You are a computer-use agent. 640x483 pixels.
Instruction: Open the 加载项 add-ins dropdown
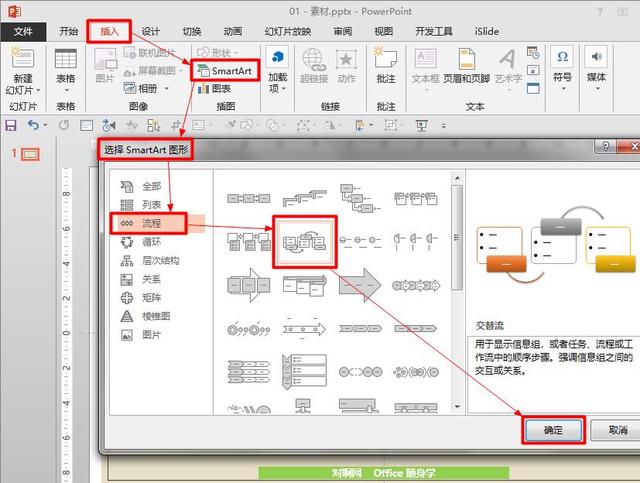(x=278, y=70)
